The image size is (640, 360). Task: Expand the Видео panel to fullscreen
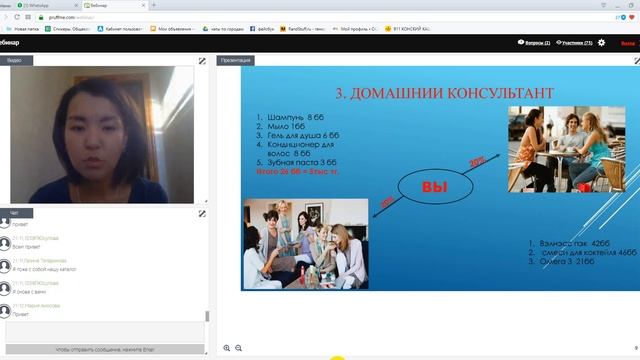click(202, 61)
